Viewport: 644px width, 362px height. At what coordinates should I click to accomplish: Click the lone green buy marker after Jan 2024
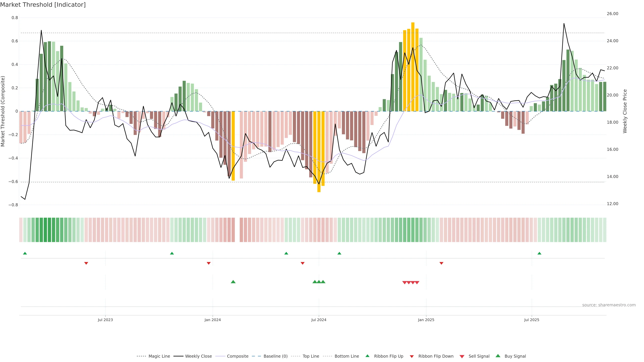(233, 282)
